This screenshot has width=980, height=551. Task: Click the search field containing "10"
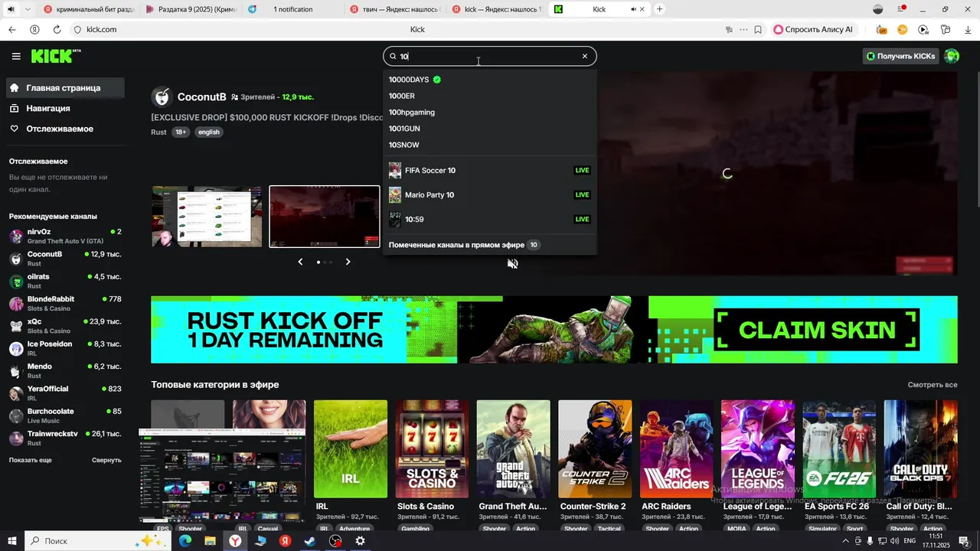coord(489,56)
